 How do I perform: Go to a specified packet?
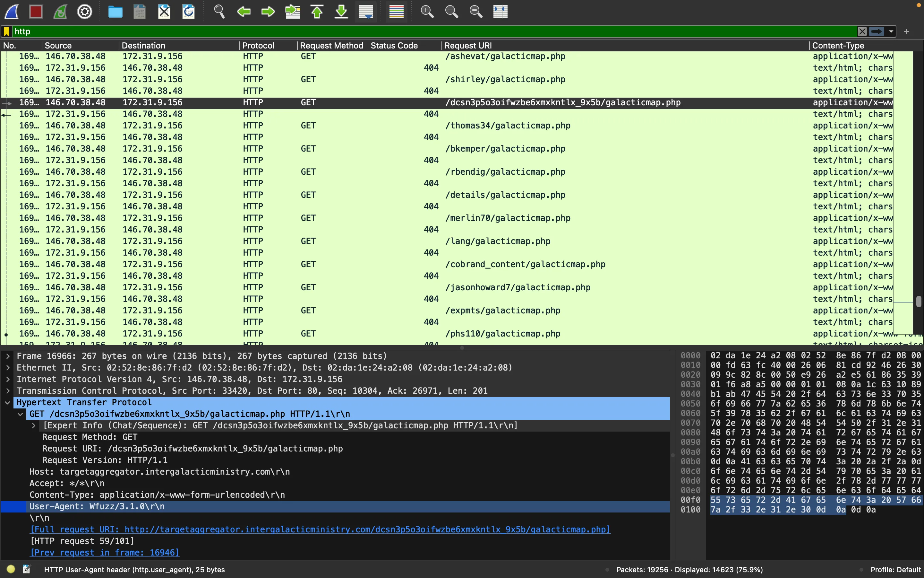pos(293,12)
